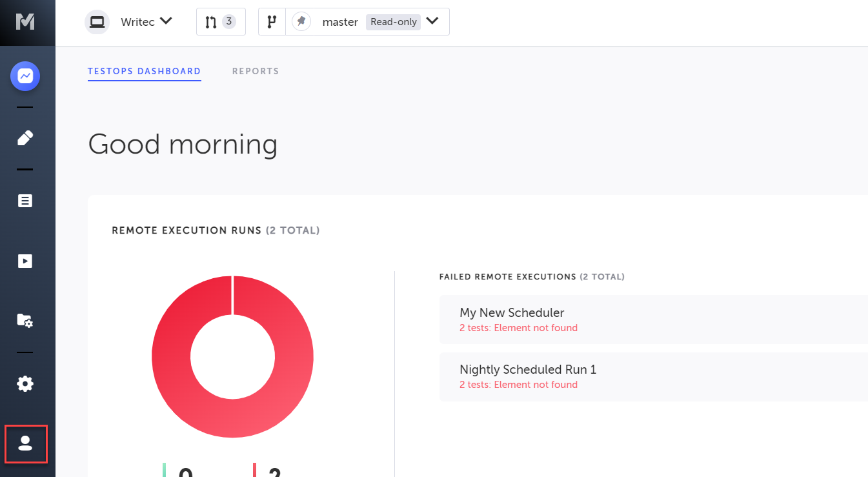Open the TestOps dashboard sidebar icon
868x477 pixels.
click(x=25, y=76)
